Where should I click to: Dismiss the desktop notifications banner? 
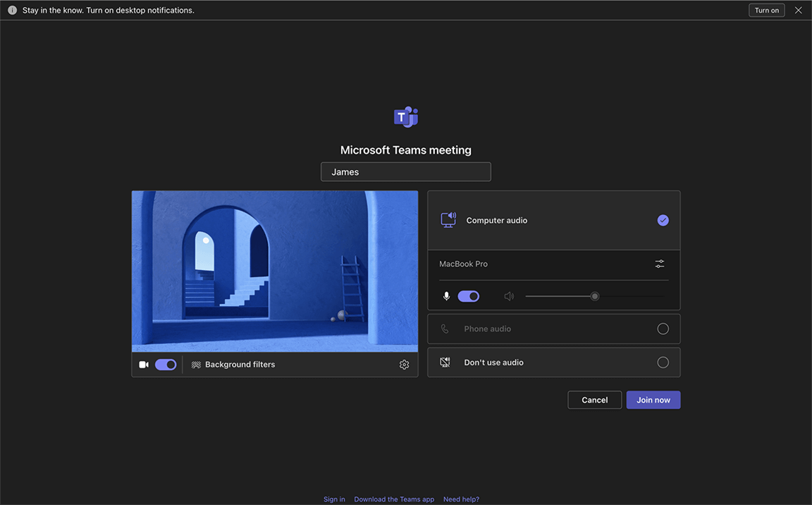point(798,10)
